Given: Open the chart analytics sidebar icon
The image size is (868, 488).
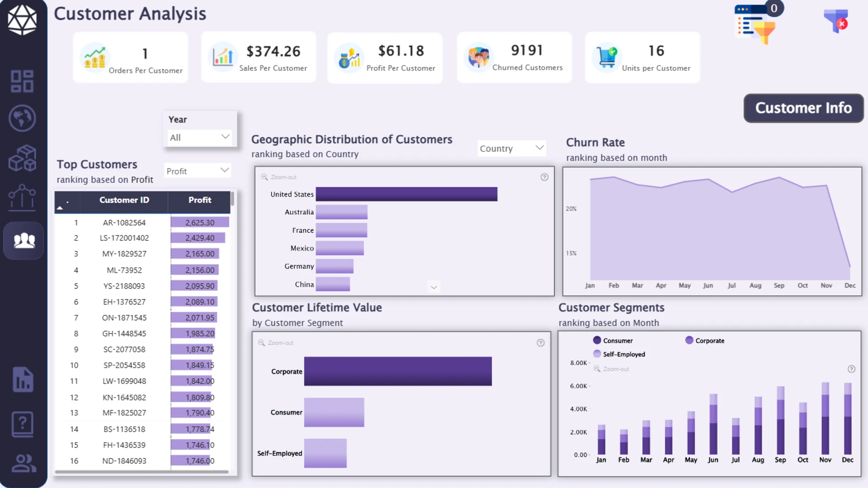Looking at the screenshot, I should click(x=22, y=197).
